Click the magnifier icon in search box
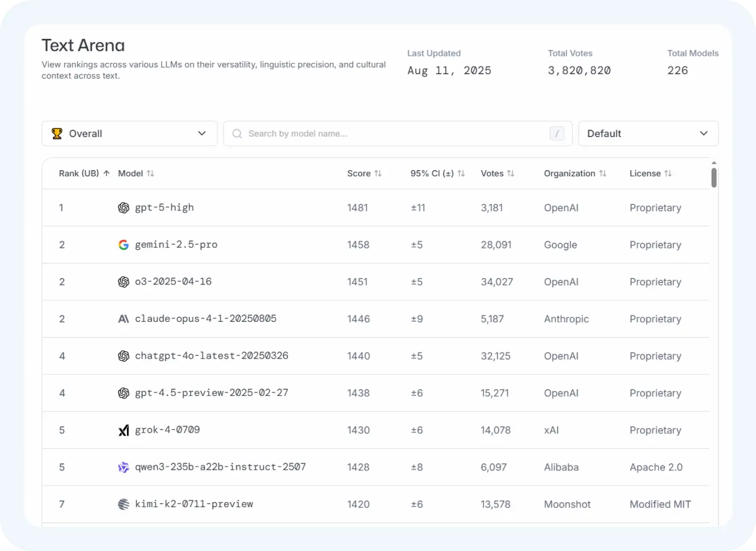The height and width of the screenshot is (551, 756). coord(237,133)
